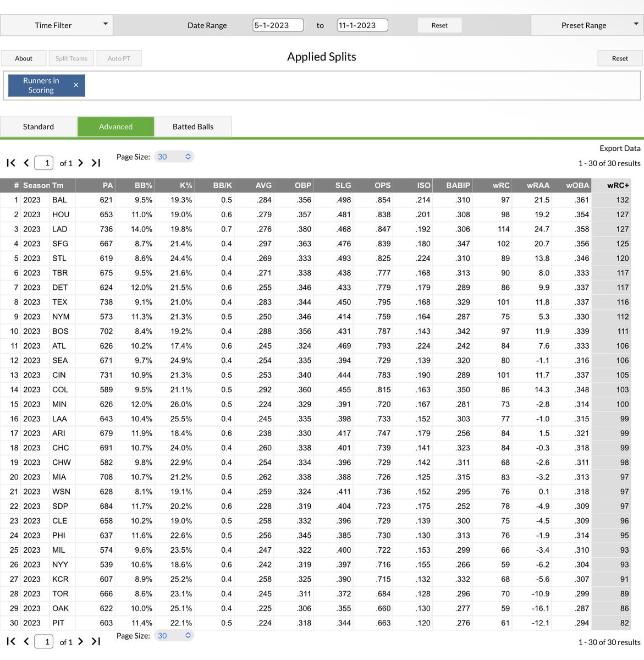Sort table by BB/K column
Viewport: 644px width, 660px height.
pyautogui.click(x=215, y=185)
